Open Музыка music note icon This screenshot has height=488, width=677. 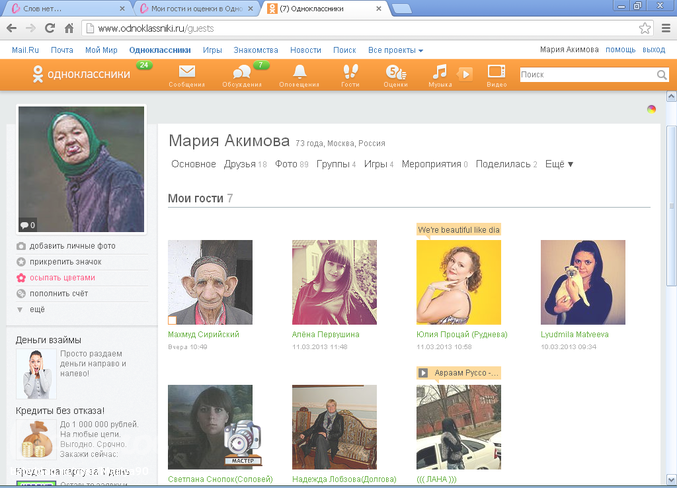[x=440, y=72]
